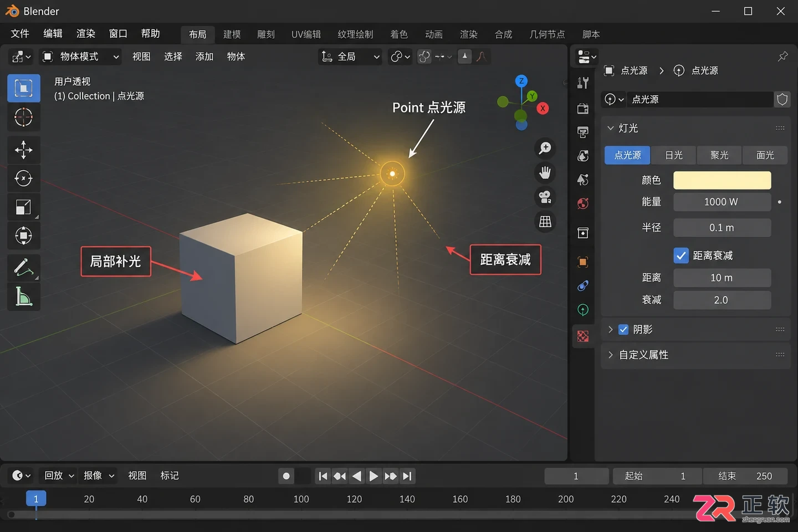Select the Move tool
Viewport: 798px width, 532px height.
pyautogui.click(x=23, y=150)
